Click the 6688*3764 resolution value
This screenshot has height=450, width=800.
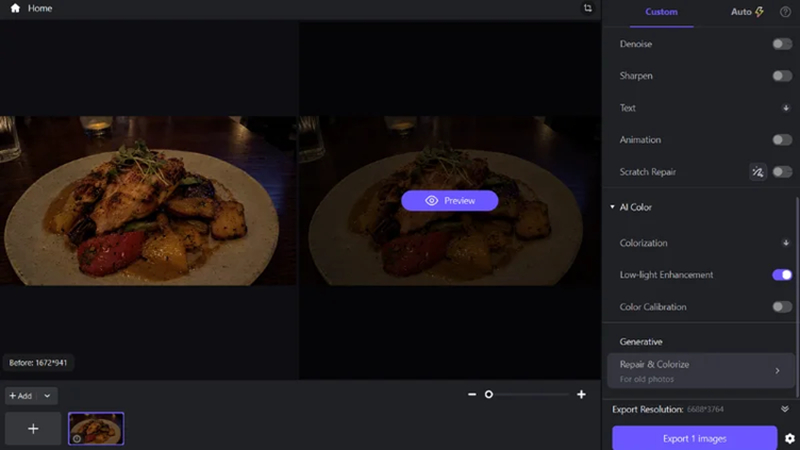tap(705, 409)
